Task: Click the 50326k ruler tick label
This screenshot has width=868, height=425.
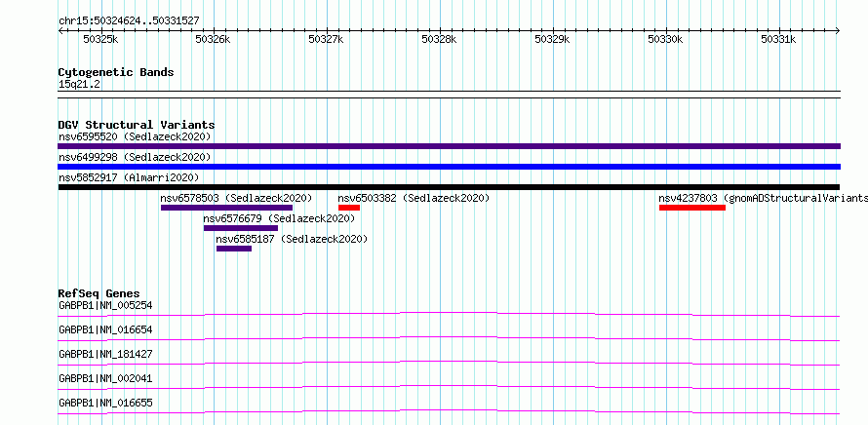Action: (x=214, y=39)
